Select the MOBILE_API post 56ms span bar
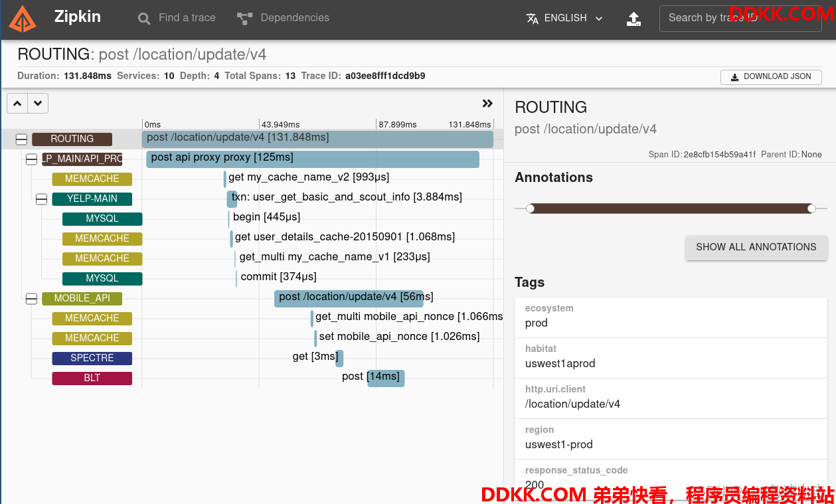The width and height of the screenshot is (836, 504). [x=349, y=299]
